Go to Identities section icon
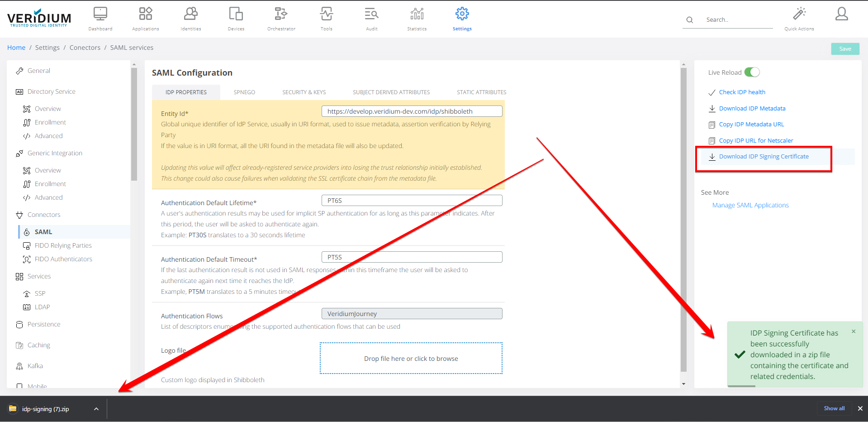Screen dimensions: 868x422 click(x=190, y=14)
